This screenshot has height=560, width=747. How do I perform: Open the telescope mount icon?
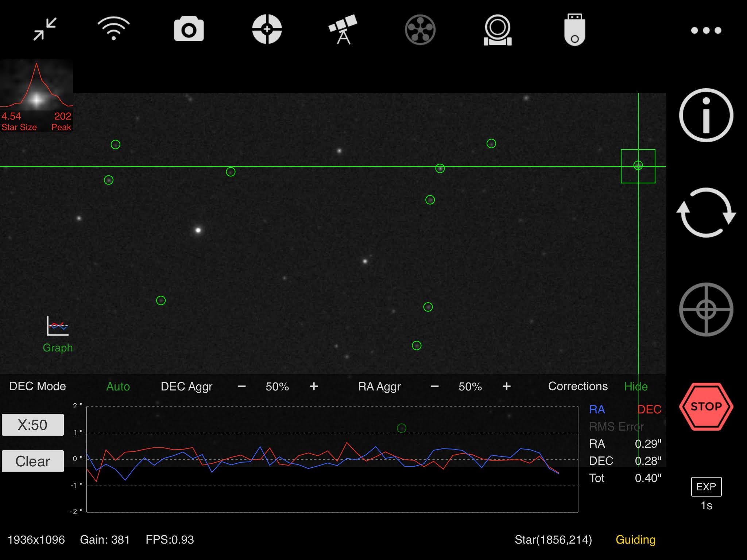[343, 29]
